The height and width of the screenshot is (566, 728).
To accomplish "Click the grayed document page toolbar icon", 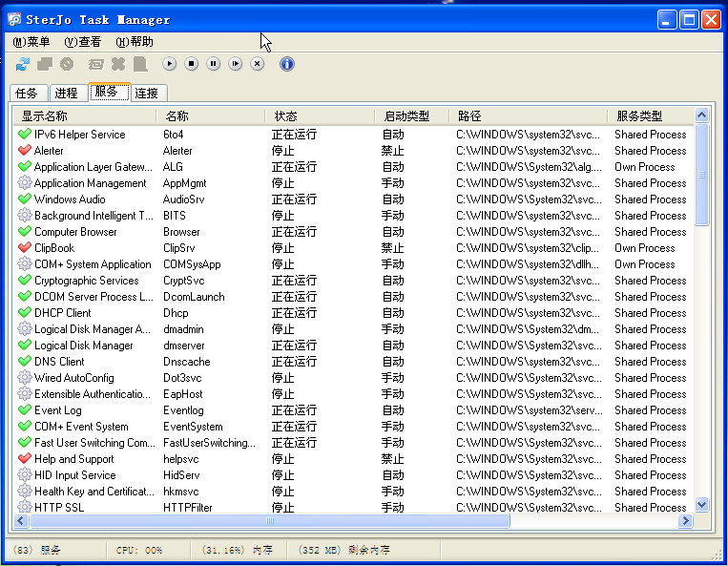I will [140, 64].
